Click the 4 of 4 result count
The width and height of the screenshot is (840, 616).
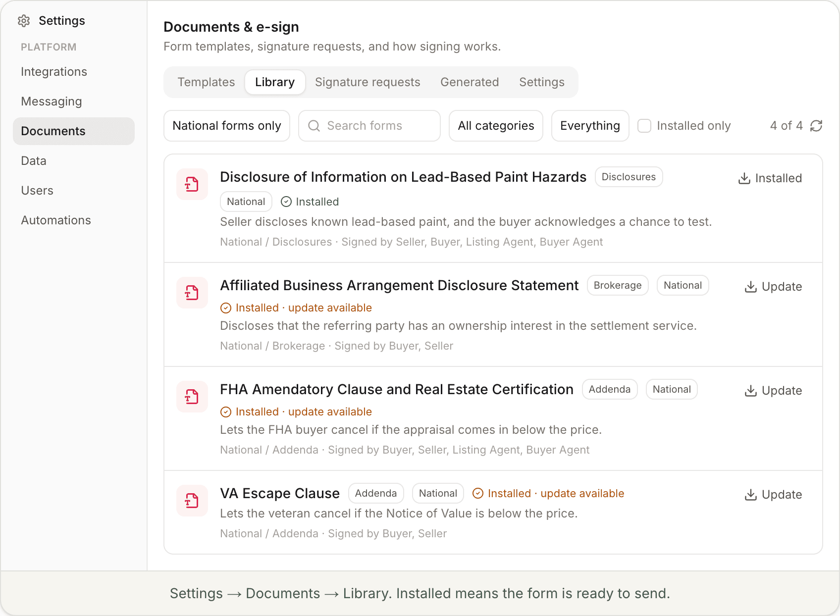787,126
